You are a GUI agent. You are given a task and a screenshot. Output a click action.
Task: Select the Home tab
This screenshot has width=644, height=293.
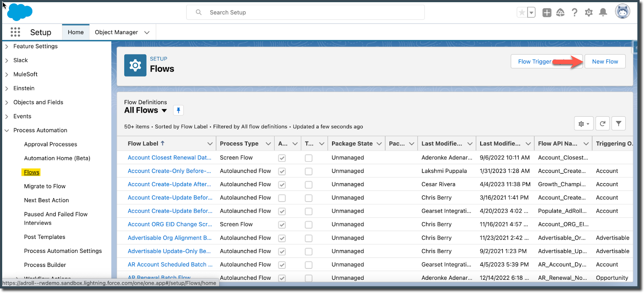[x=76, y=32]
